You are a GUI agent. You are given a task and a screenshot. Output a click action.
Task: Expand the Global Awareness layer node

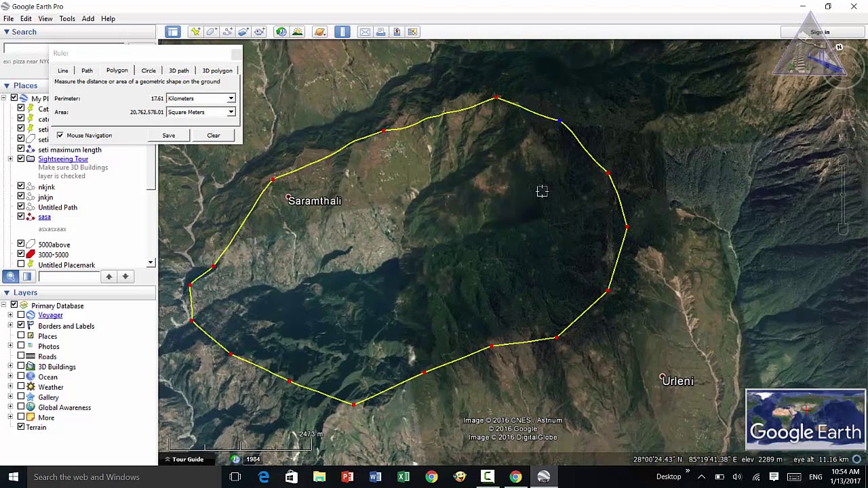point(10,407)
